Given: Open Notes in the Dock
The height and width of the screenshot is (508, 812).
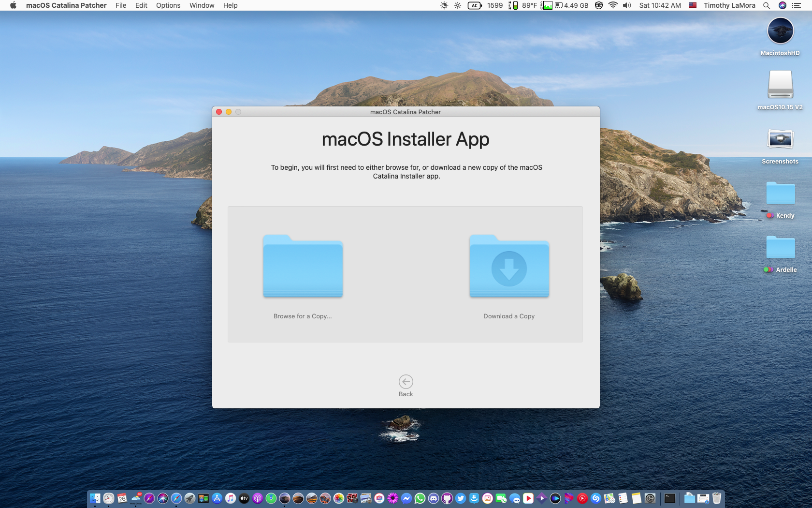Looking at the screenshot, I should coord(637,498).
